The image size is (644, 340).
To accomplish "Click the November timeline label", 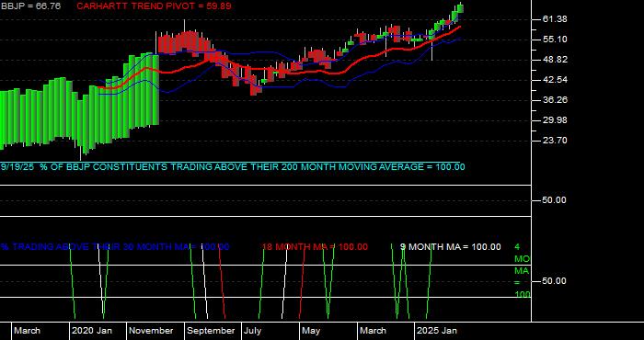I will 151,331.
